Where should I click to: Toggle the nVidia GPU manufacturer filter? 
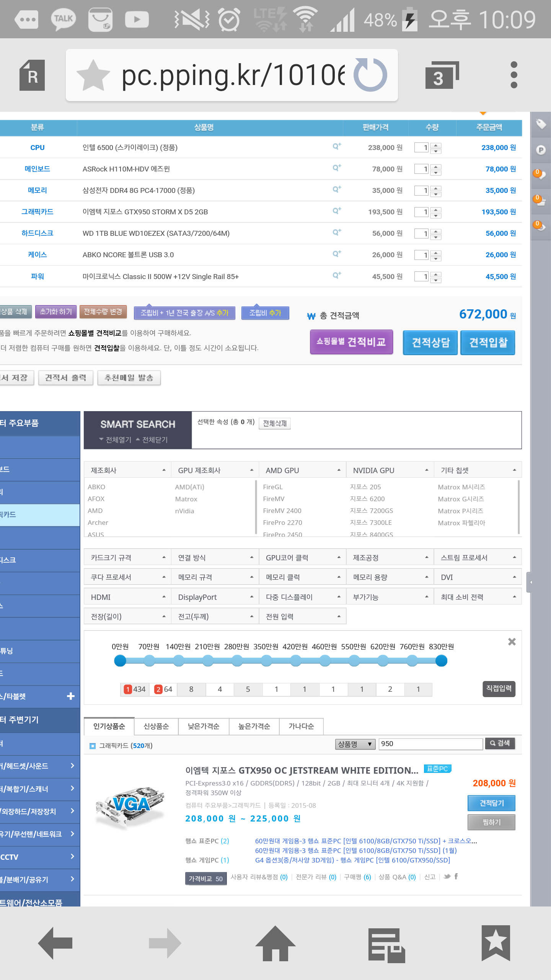pos(184,511)
